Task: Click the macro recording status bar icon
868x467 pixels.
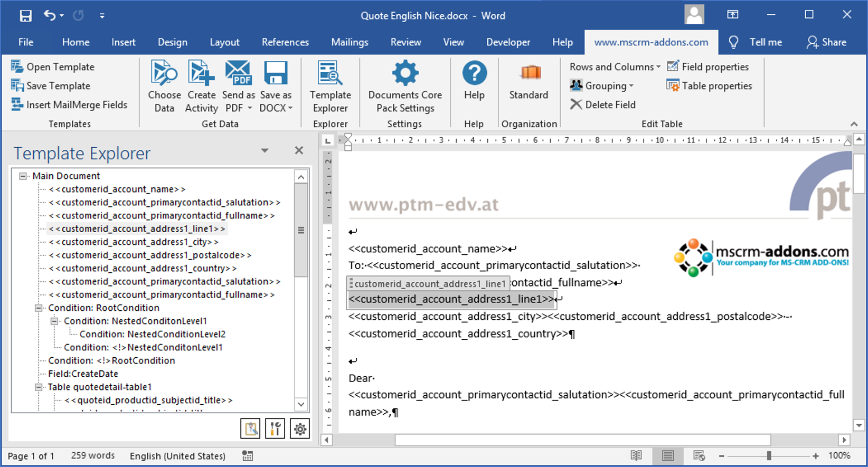Action: tap(248, 456)
